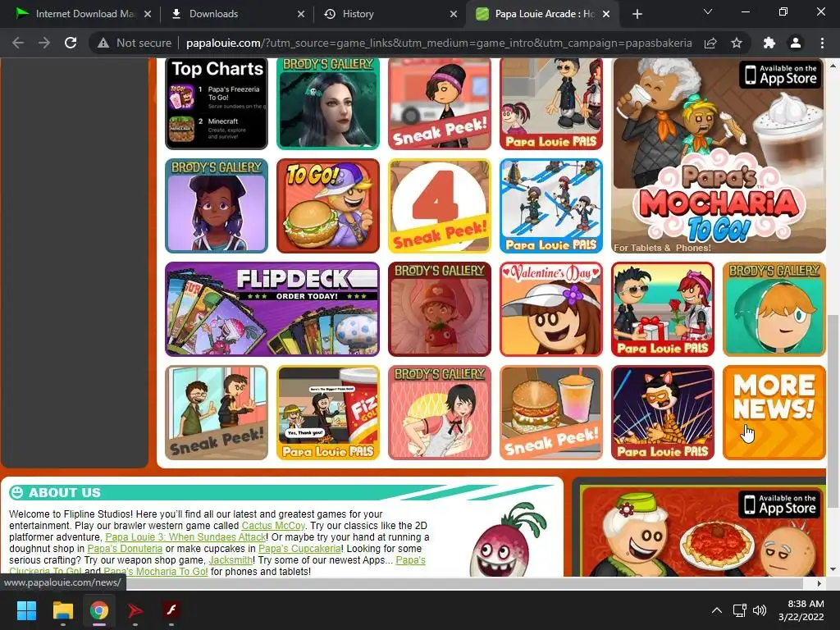Expand the hidden system tray icons chevron
Screen dimensions: 840x630
[717, 610]
